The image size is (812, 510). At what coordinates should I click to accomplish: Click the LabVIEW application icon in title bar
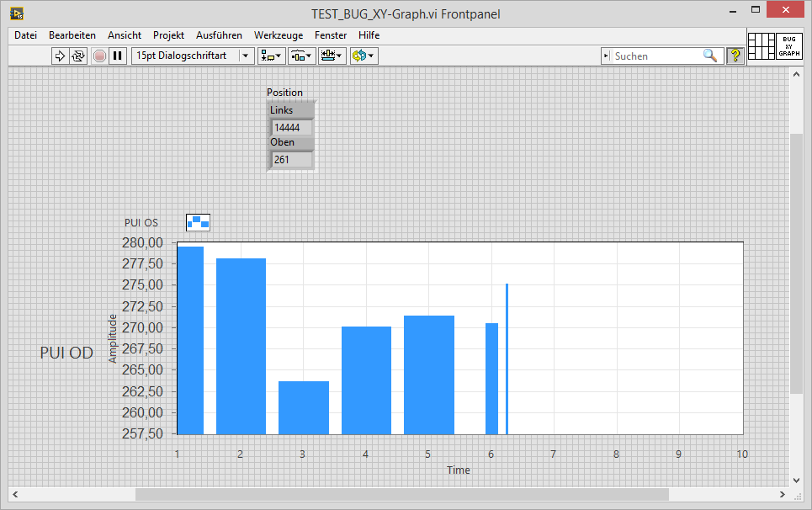point(17,13)
